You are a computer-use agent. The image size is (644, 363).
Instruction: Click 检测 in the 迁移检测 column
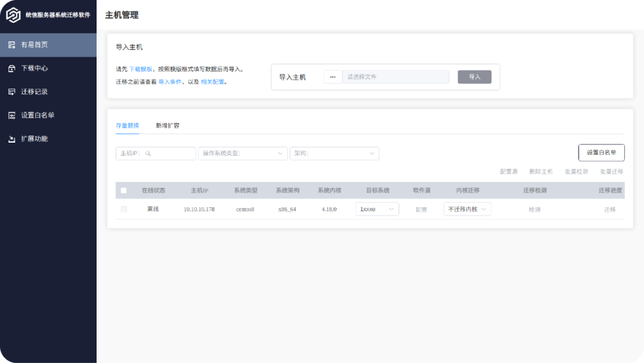pos(534,210)
